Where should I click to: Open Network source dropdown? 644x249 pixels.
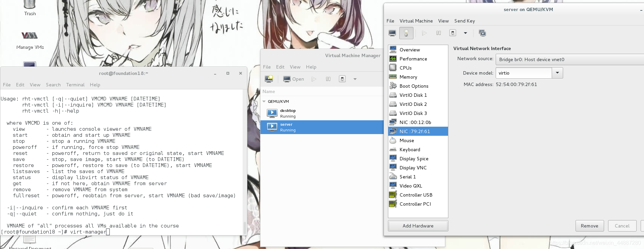click(570, 59)
